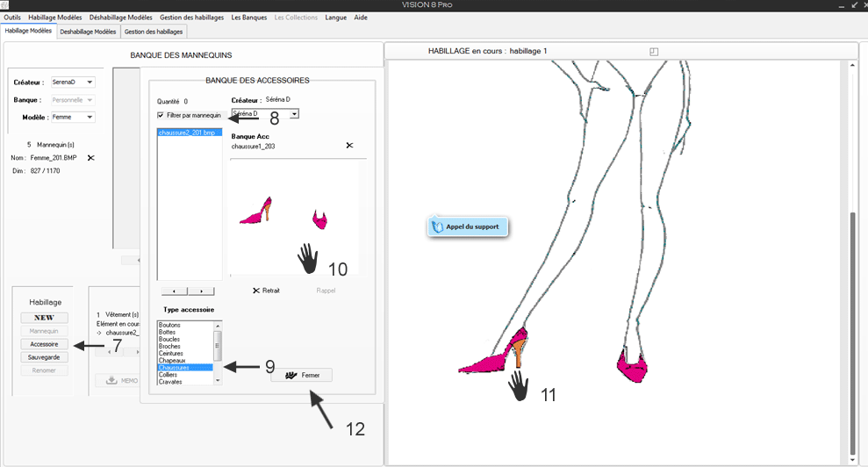This screenshot has width=868, height=467.
Task: Click the delete X icon beside Femme_201.BMP
Action: pyautogui.click(x=90, y=158)
